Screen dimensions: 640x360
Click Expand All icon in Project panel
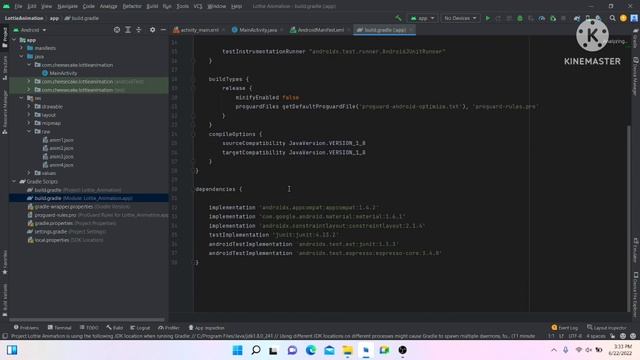tap(128, 30)
